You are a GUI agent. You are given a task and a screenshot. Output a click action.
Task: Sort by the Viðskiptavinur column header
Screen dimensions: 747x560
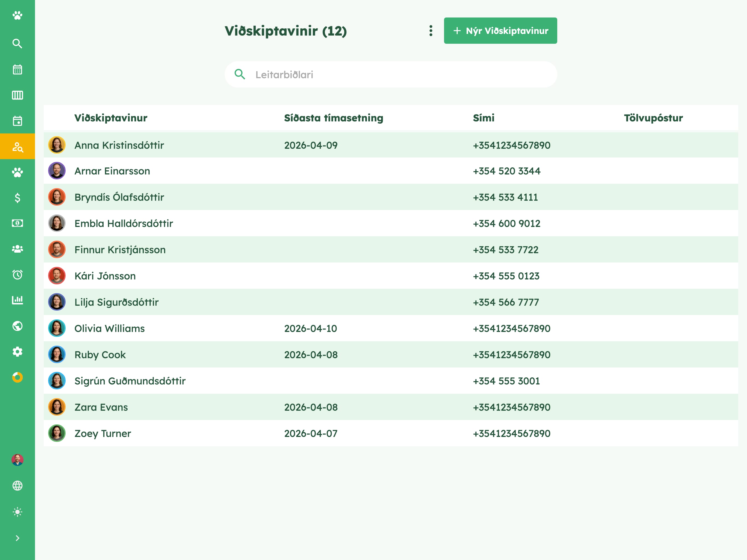111,118
